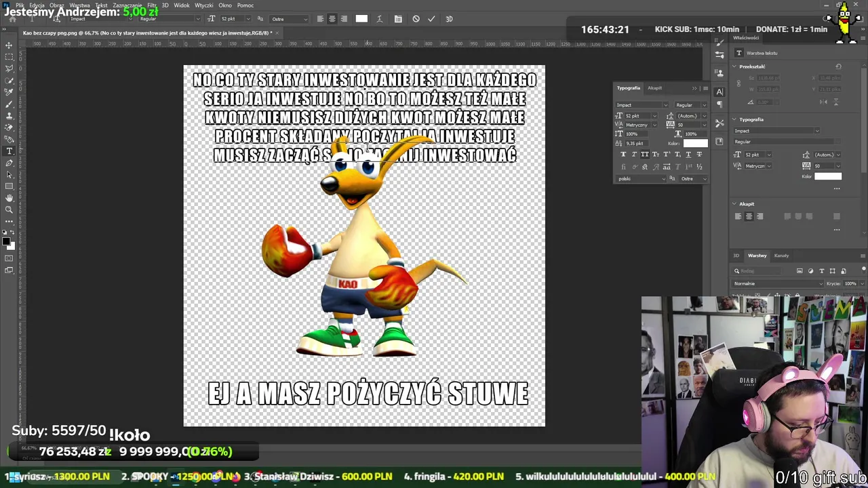868x488 pixels.
Task: Select the Brush tool
Action: 9,104
